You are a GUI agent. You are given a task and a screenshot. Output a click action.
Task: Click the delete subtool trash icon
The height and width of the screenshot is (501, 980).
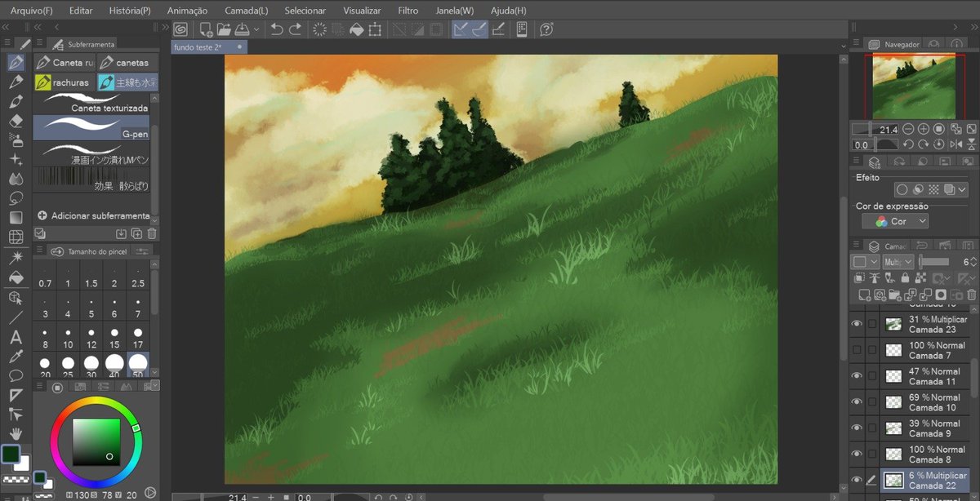152,233
